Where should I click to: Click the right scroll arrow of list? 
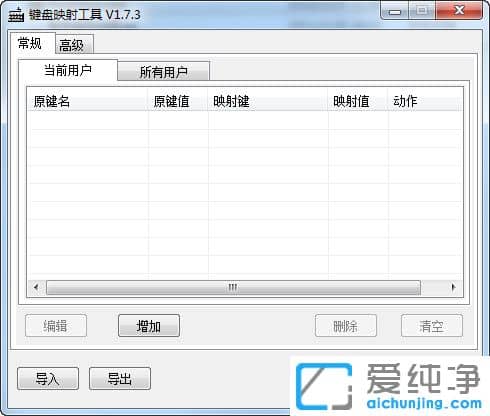[453, 287]
